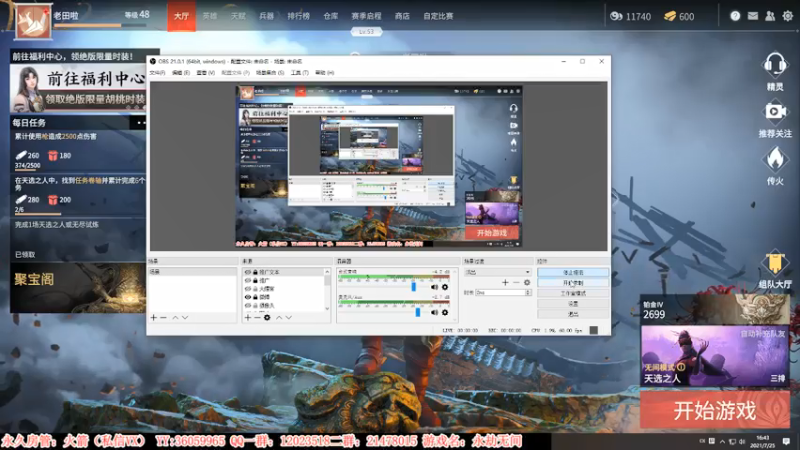The image size is (800, 450).
Task: Open the help question mark icon in game header
Action: [x=735, y=16]
